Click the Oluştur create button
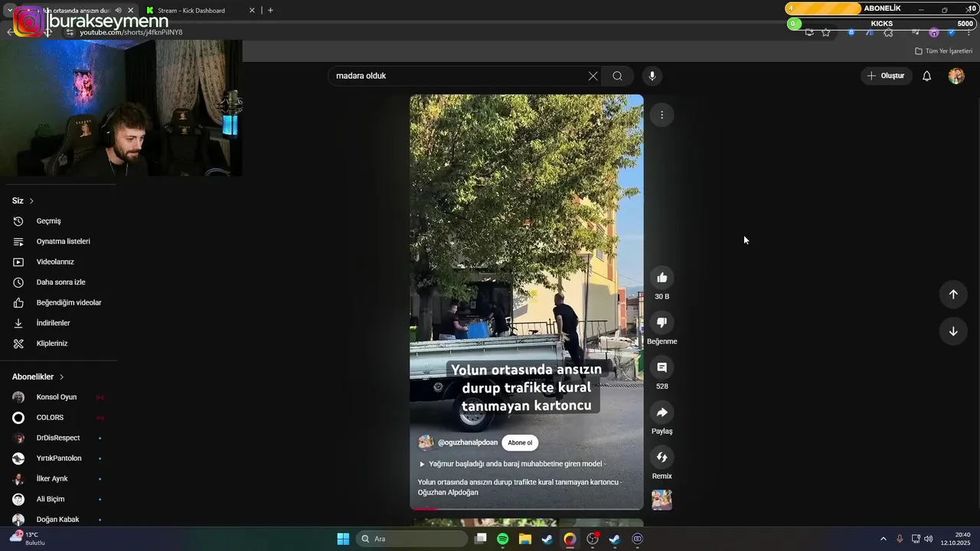Screen dimensions: 980x551 click(885, 76)
